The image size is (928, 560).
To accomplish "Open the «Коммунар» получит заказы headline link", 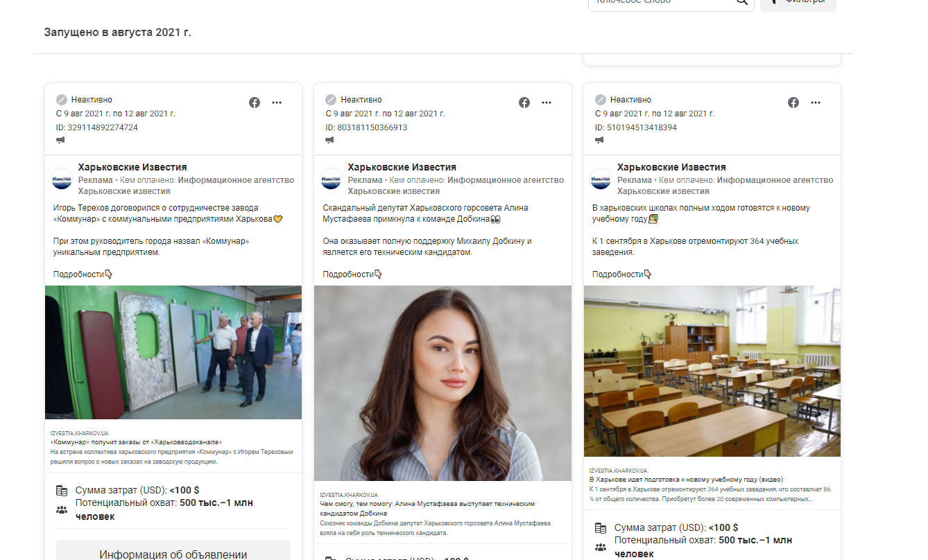I will (x=136, y=442).
